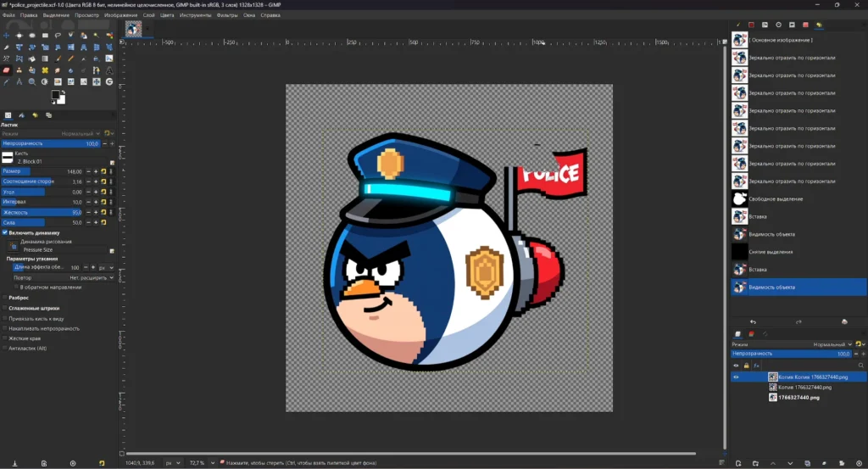Screen dimensions: 868x469
Task: Select the Paintbrush tool
Action: point(58,59)
